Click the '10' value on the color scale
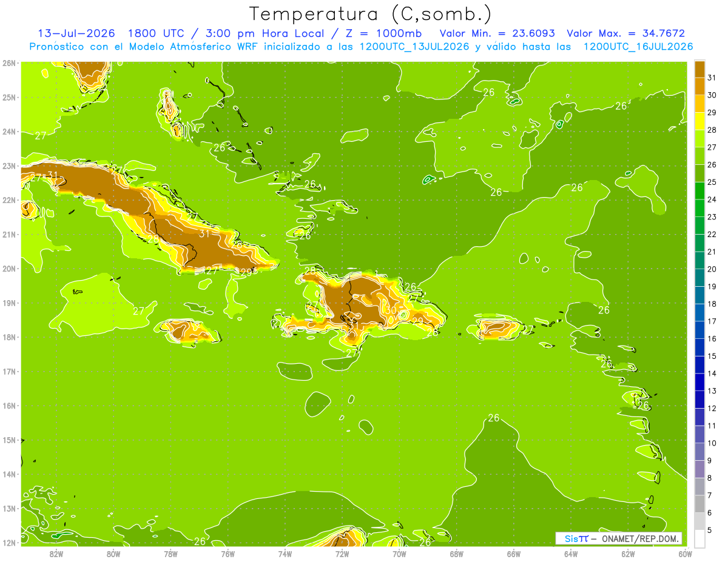 [712, 443]
